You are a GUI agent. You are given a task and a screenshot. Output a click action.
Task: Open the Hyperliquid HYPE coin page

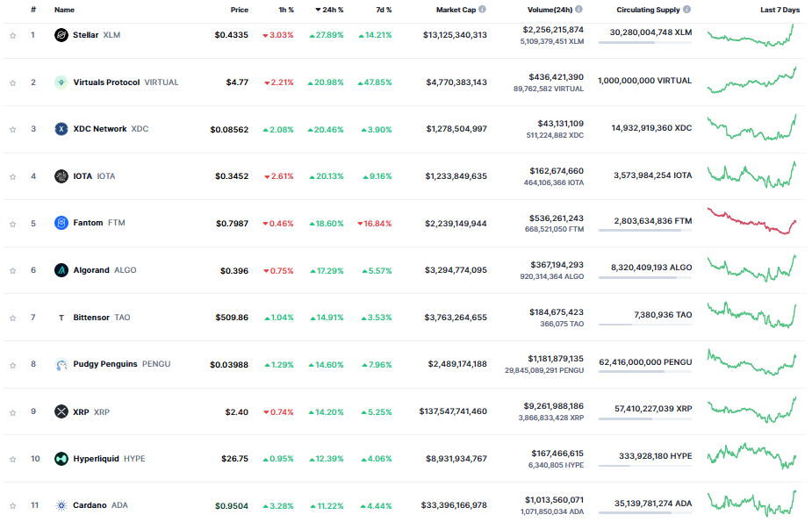[109, 459]
